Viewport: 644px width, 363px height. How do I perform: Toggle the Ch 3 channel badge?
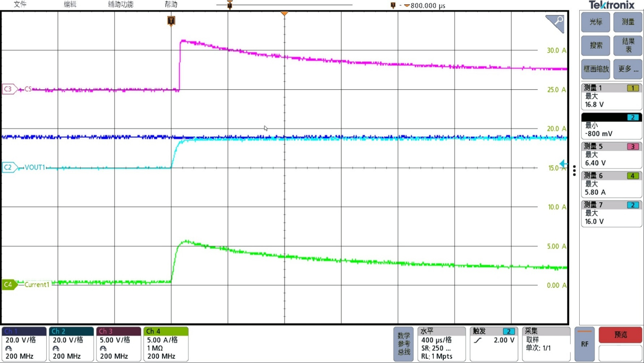click(118, 344)
